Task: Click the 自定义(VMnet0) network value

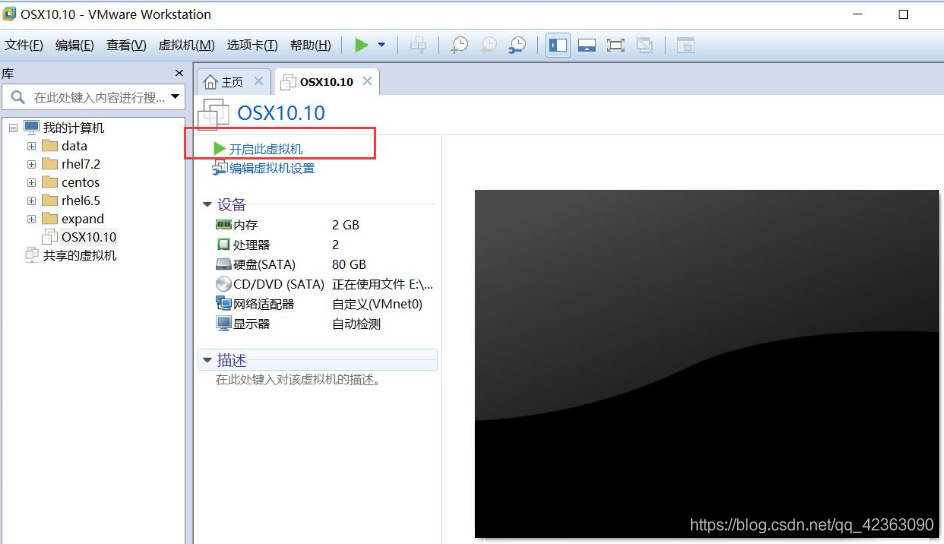Action: pos(377,304)
